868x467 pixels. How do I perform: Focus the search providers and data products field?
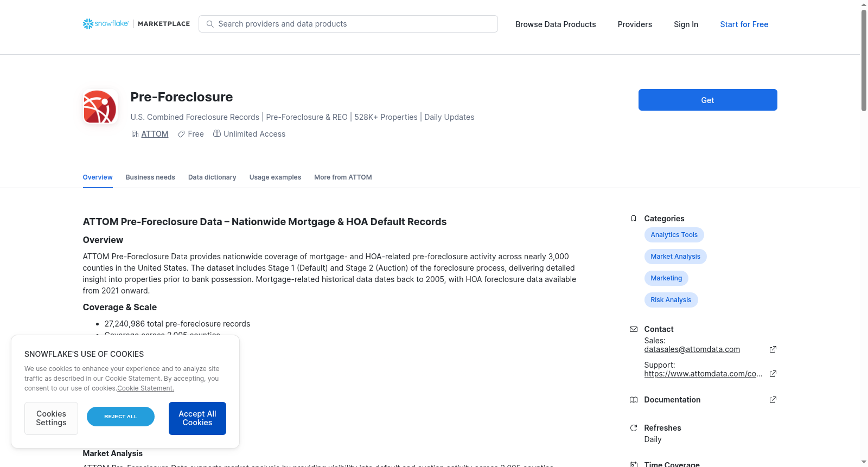click(348, 24)
